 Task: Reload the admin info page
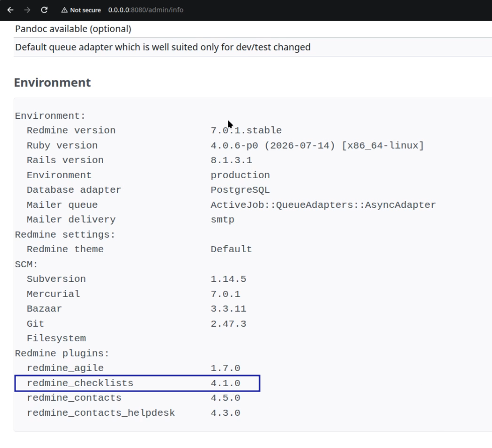44,10
